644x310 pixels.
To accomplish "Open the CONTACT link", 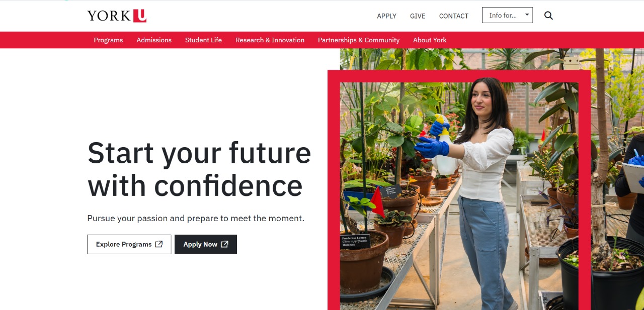I will coord(454,16).
